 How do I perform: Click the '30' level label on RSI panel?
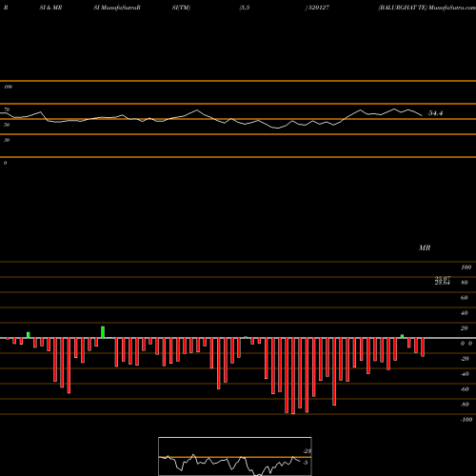[x=7, y=140]
